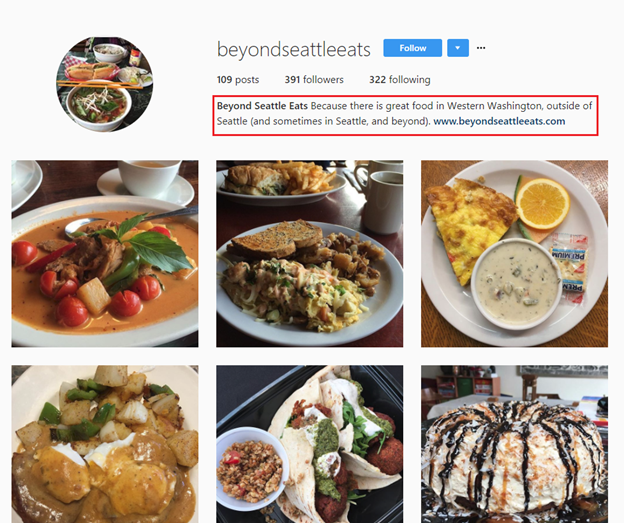
Task: Open the red curry soup photo
Action: tap(105, 254)
